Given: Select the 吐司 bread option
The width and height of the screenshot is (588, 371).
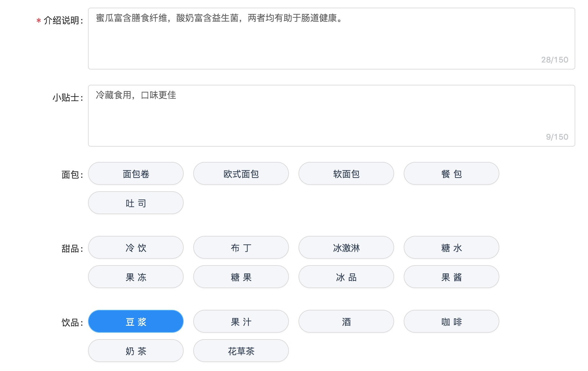Looking at the screenshot, I should (136, 203).
